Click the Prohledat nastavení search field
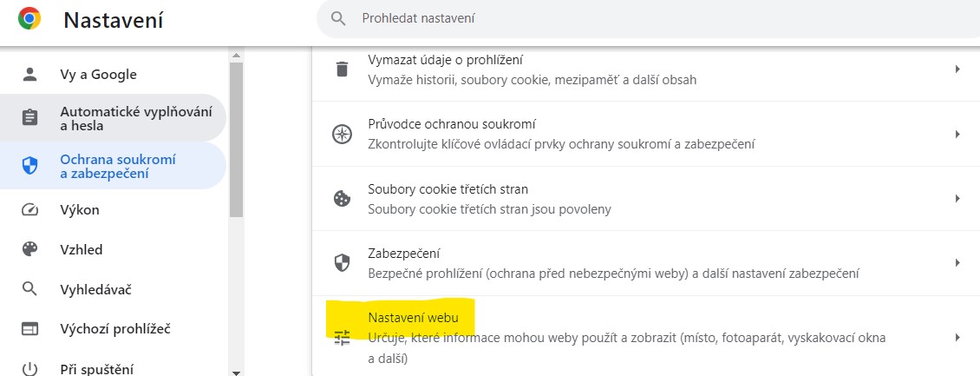Viewport: 980px width, 376px height. point(648,19)
